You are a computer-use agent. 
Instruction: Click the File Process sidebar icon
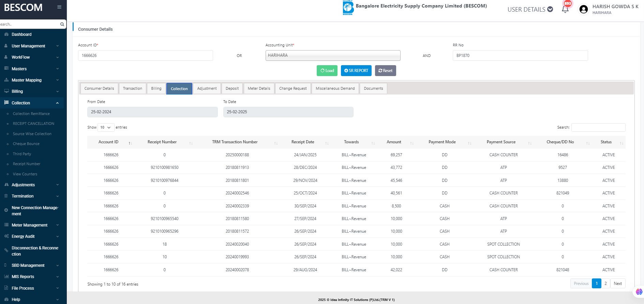6,288
